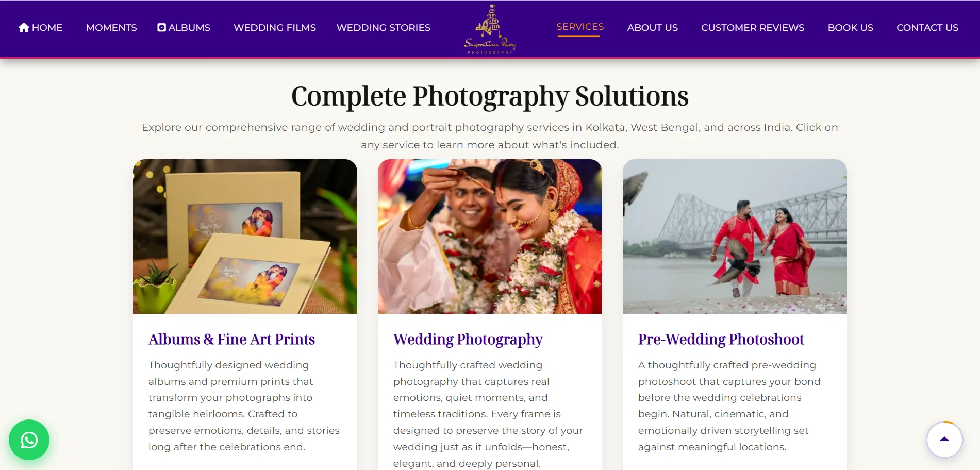Open CUSTOMER REVIEWS page

tap(753, 28)
